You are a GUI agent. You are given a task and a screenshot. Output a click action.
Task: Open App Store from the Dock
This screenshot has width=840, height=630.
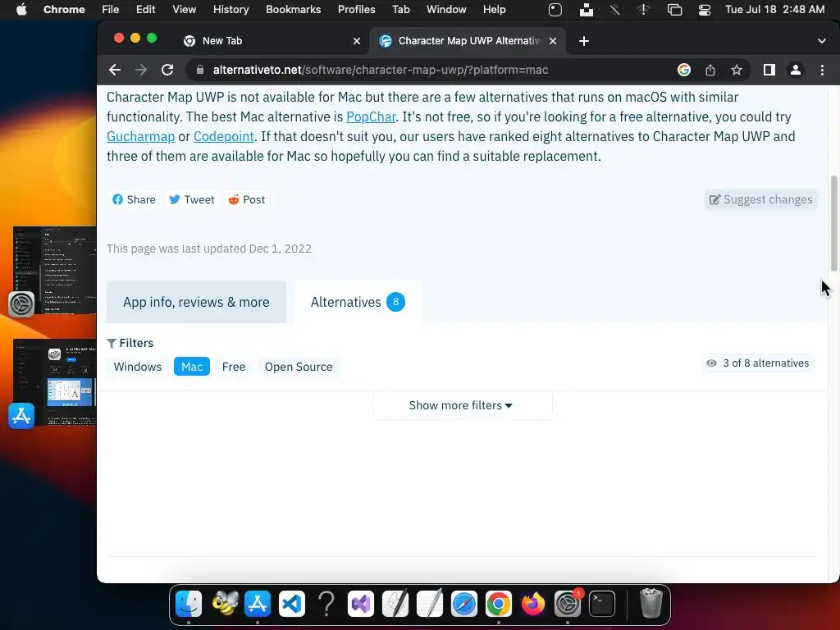point(258,604)
